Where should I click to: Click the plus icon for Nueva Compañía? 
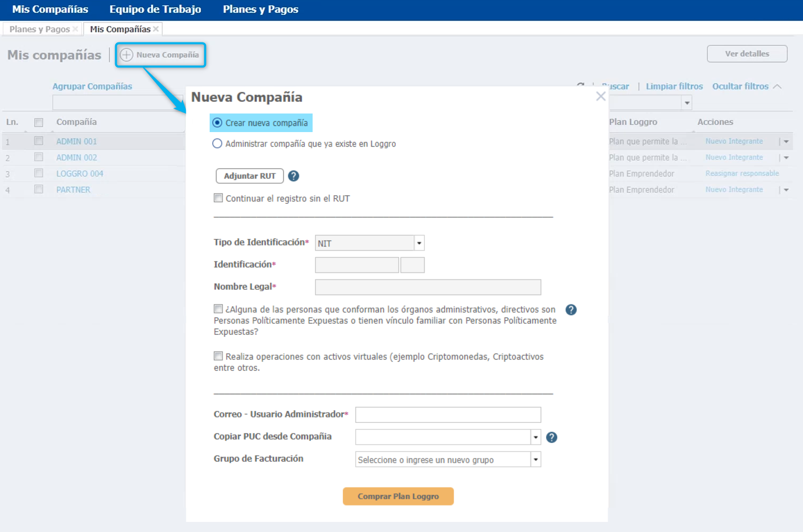[x=126, y=55]
